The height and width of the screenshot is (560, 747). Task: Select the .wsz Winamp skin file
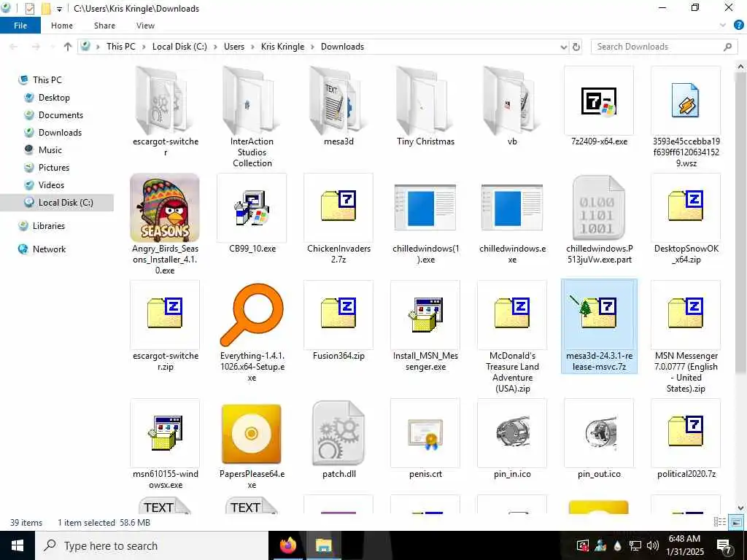(x=686, y=117)
